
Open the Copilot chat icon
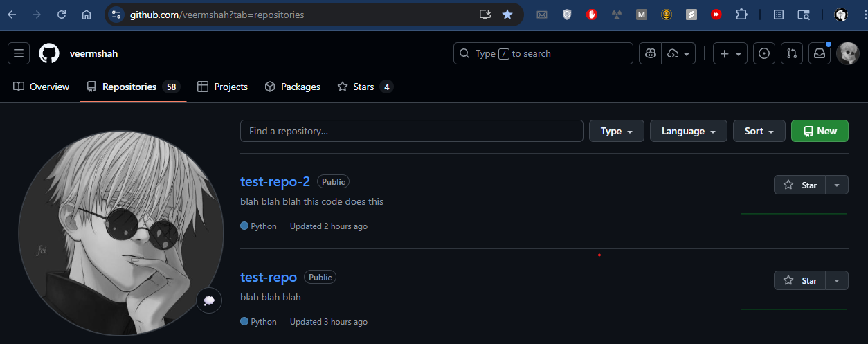point(651,53)
